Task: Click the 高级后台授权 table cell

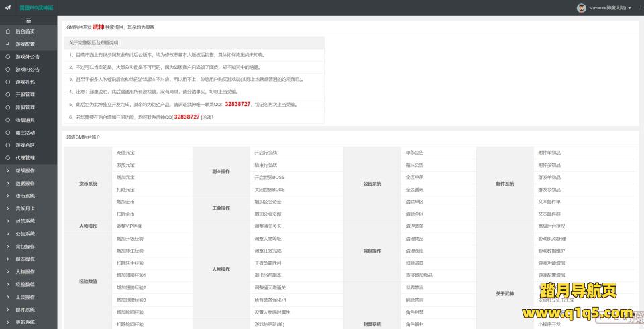Action: 585,226
